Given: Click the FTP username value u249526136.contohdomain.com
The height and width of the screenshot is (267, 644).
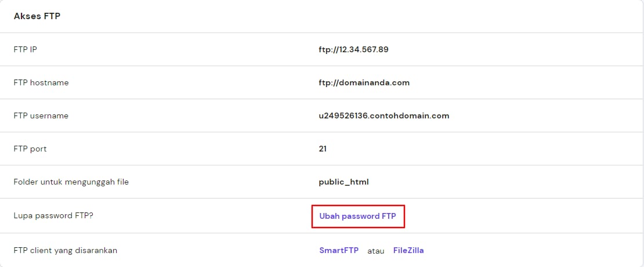Looking at the screenshot, I should 383,116.
